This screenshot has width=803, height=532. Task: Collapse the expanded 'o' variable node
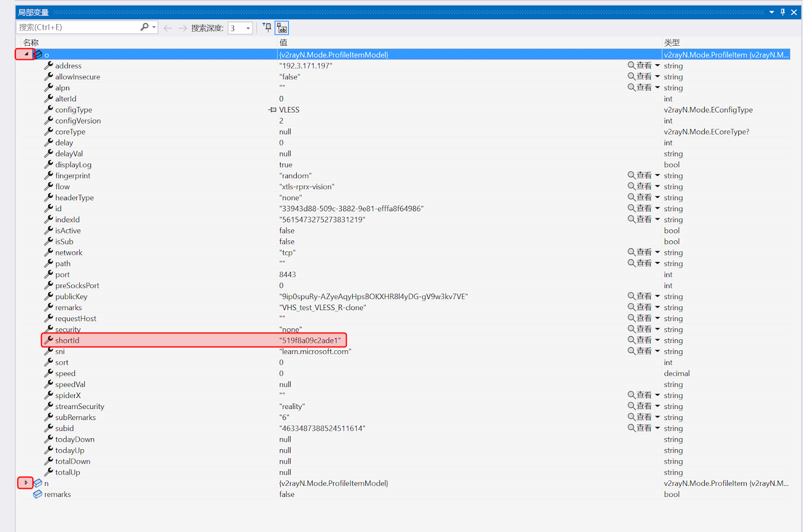coord(26,54)
